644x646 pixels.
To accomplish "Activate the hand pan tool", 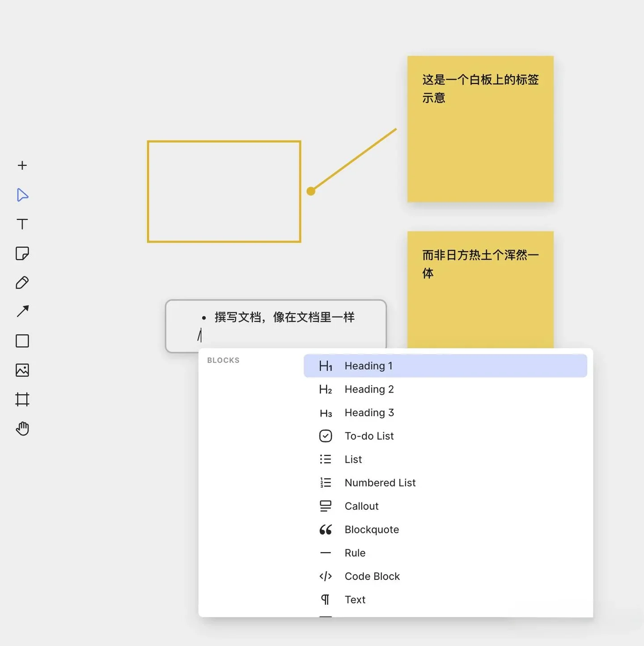I will pos(22,429).
